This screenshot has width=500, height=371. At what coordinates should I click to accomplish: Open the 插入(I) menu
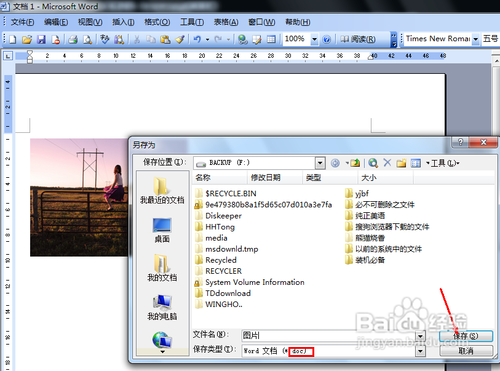point(123,22)
